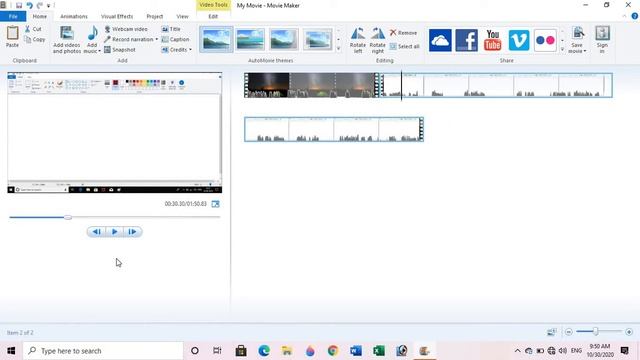Image resolution: width=640 pixels, height=360 pixels.
Task: Share movie to YouTube
Action: [492, 40]
